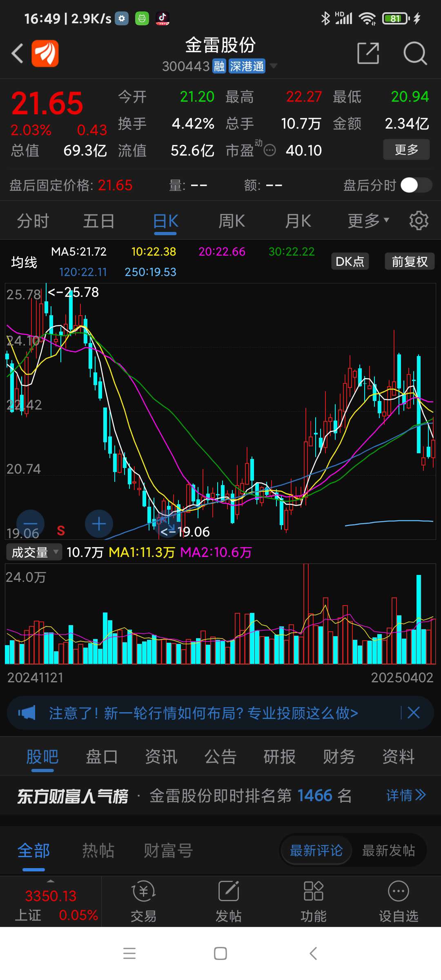Viewport: 441px width, 980px height.
Task: Tap the megaphone announcement icon
Action: coord(27,713)
